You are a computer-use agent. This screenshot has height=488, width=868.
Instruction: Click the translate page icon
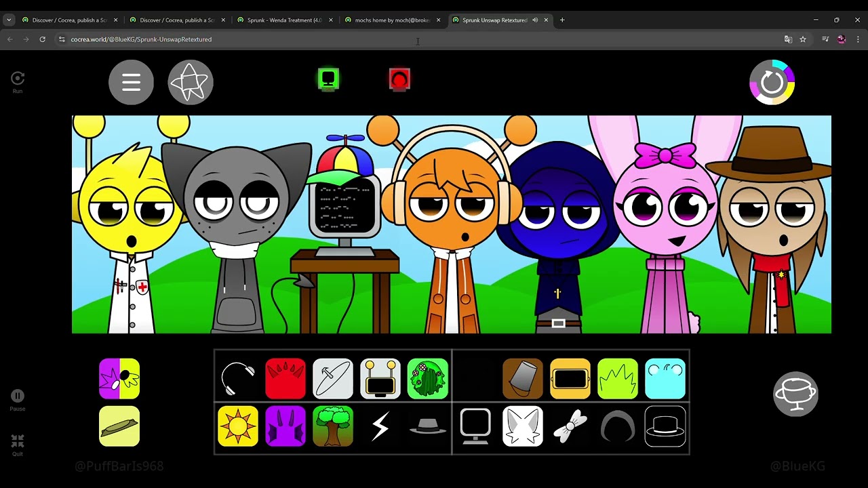point(788,39)
